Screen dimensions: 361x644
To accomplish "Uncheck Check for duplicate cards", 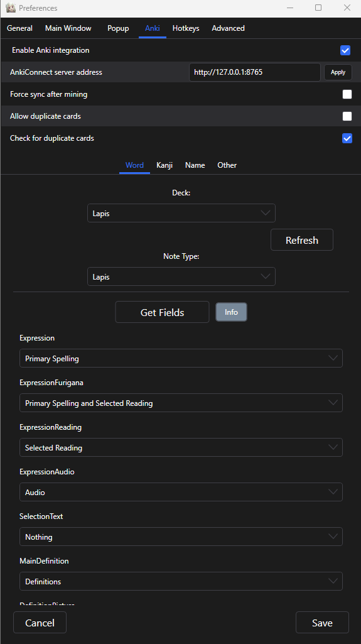I will pyautogui.click(x=347, y=138).
